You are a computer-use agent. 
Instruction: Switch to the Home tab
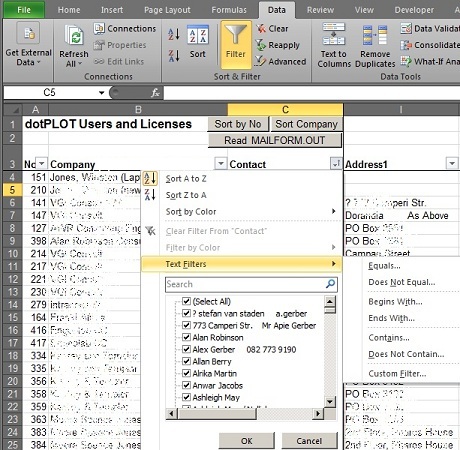click(x=69, y=10)
